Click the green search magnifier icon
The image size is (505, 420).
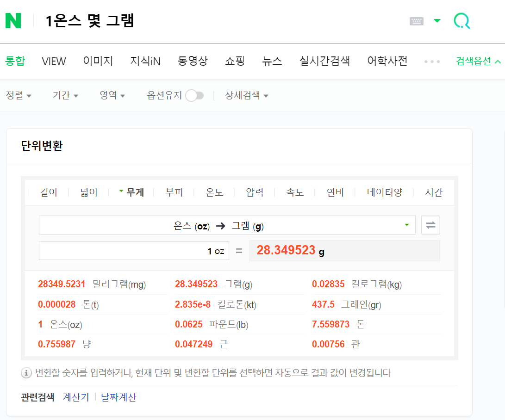461,21
